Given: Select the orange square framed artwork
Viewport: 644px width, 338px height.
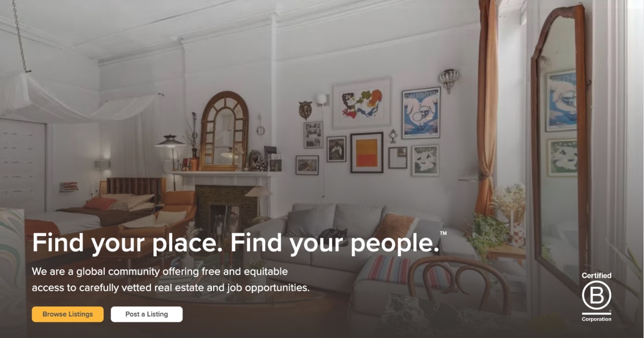Looking at the screenshot, I should click(367, 152).
